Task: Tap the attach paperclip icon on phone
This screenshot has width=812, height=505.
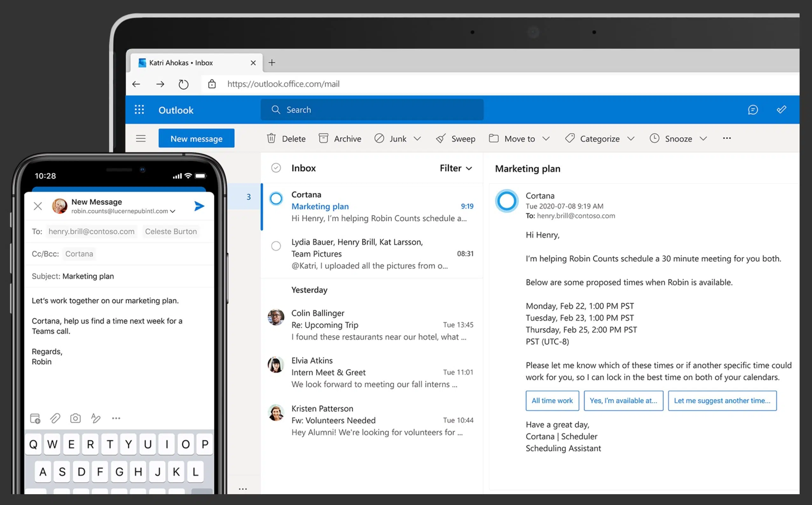Action: pos(55,418)
